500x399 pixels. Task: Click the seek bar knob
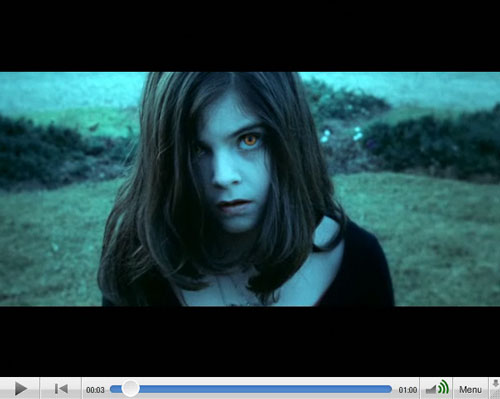pyautogui.click(x=130, y=388)
